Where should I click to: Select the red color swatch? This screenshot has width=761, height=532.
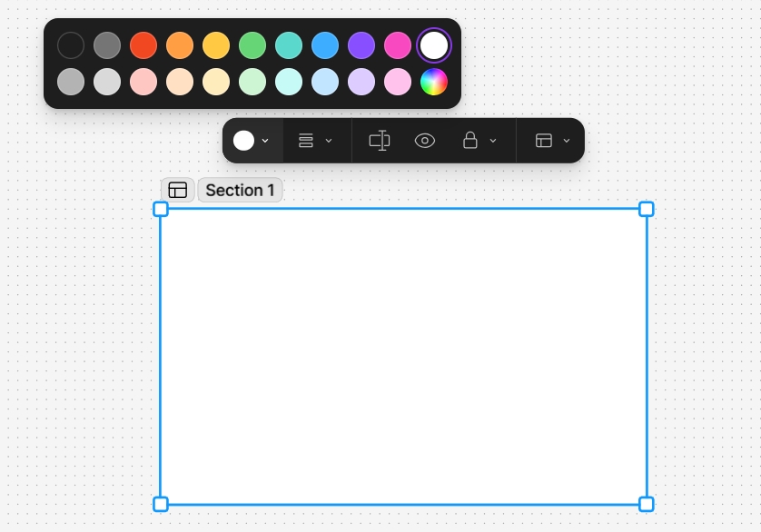click(143, 45)
